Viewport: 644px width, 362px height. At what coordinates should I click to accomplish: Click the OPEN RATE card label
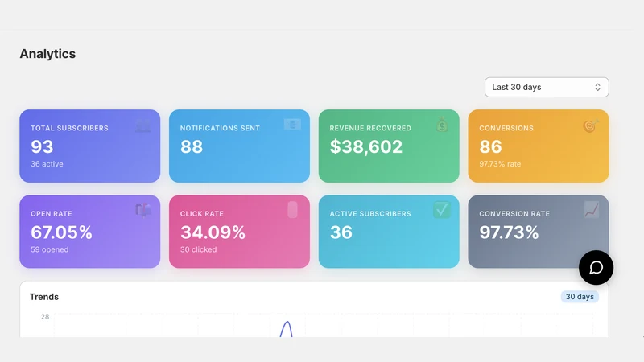point(52,214)
